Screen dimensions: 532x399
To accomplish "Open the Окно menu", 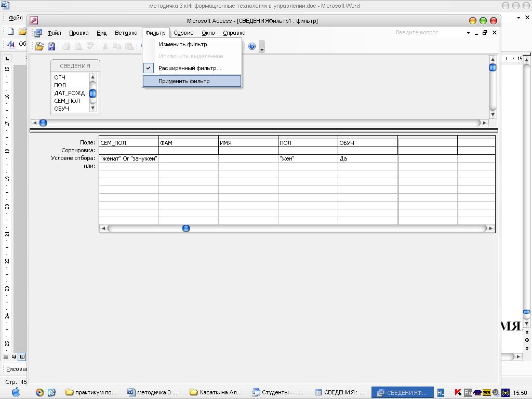I will point(208,33).
